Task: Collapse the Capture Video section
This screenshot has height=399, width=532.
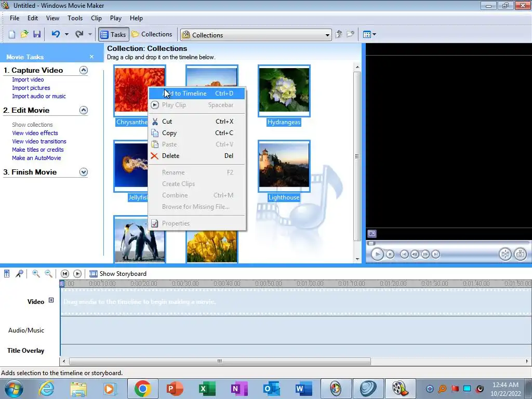Action: (84, 70)
